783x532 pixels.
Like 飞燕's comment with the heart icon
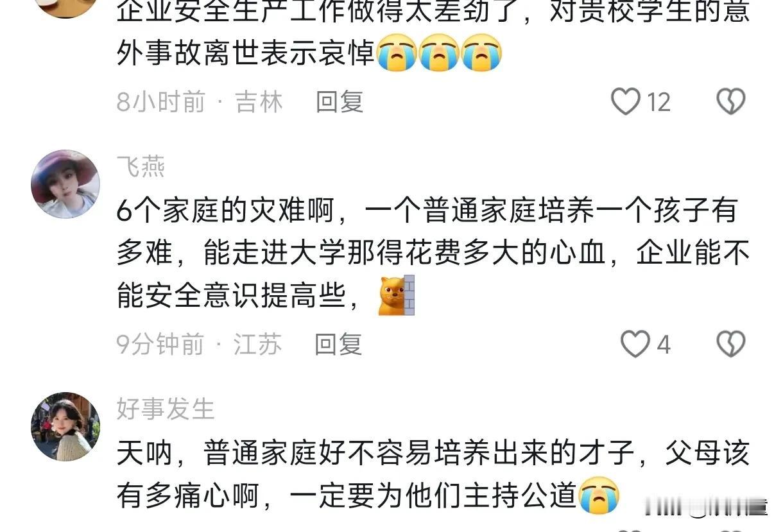pos(635,345)
